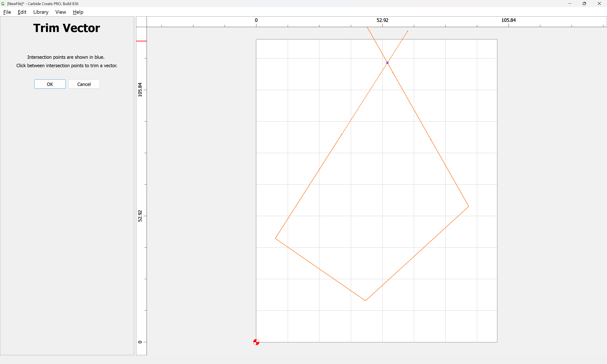Click the ruler corner box at top-left
Image resolution: width=607 pixels, height=364 pixels.
click(141, 21)
